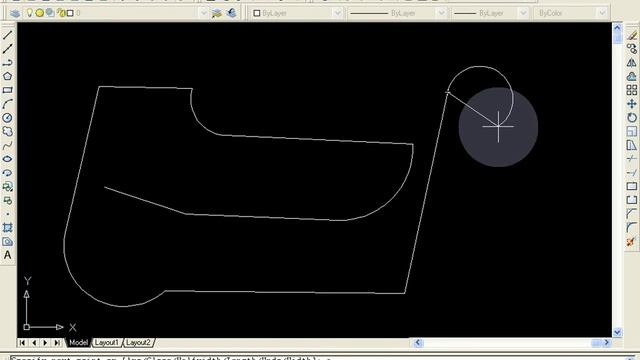
Task: Jump to last layout tab arrow
Action: tap(57, 342)
